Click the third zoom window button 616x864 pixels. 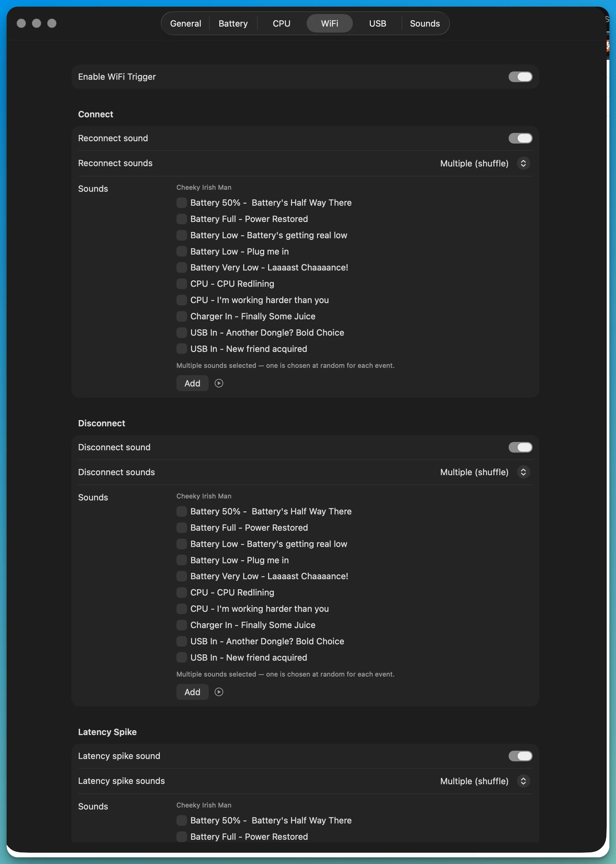point(51,24)
